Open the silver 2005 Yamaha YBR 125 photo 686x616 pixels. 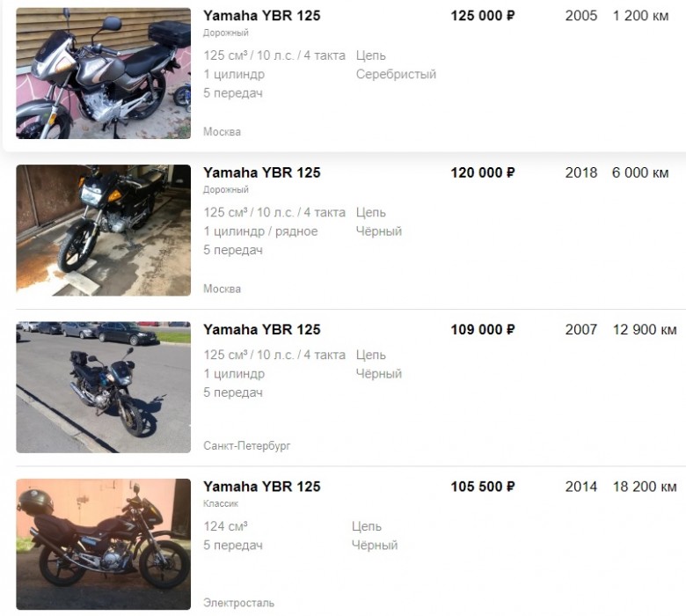[x=103, y=73]
